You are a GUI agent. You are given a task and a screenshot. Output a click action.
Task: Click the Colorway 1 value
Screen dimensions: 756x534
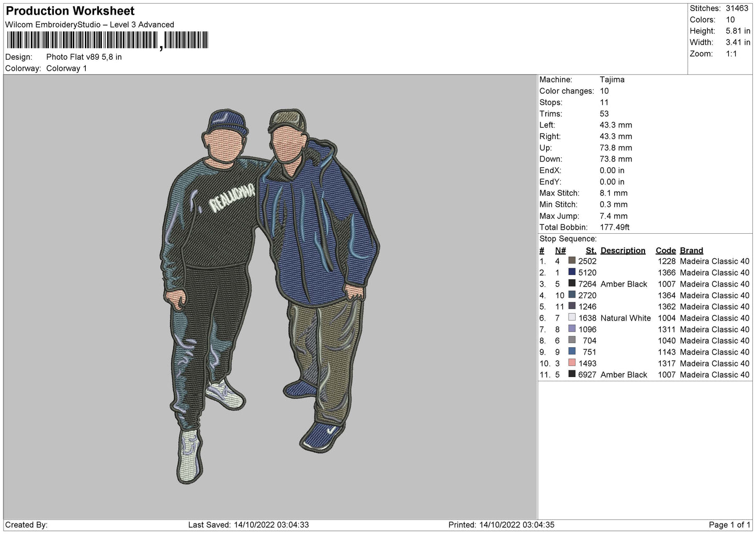(67, 69)
